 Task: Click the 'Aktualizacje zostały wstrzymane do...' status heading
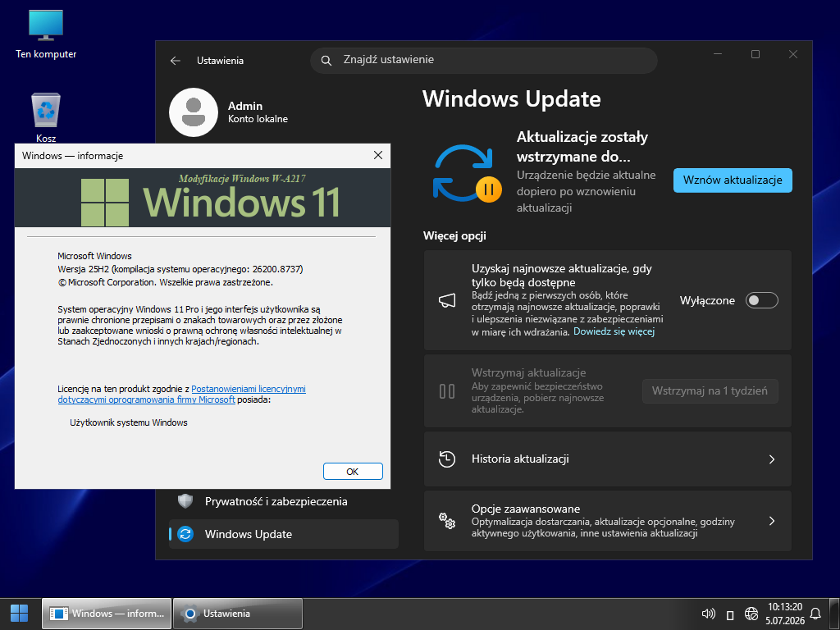pos(582,147)
